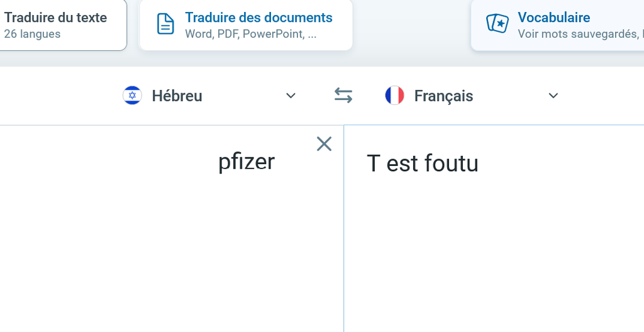
Task: Click the document icon for file translation
Action: (x=165, y=25)
